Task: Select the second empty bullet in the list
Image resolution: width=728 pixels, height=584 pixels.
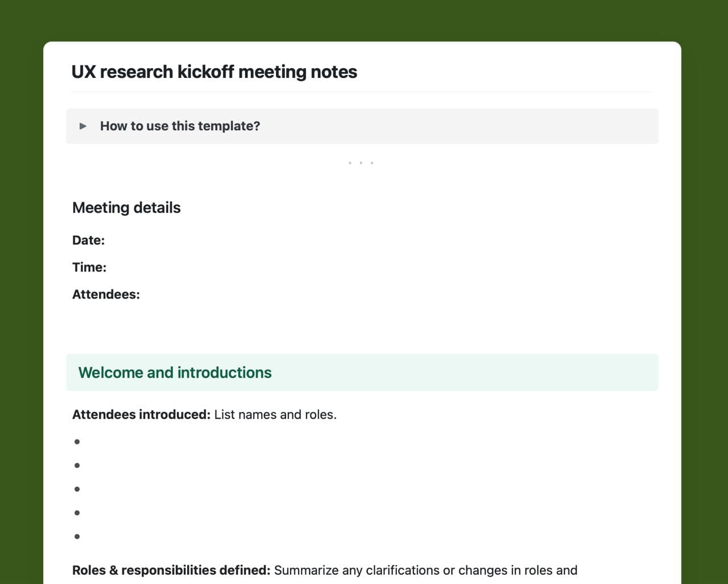Action: point(77,466)
